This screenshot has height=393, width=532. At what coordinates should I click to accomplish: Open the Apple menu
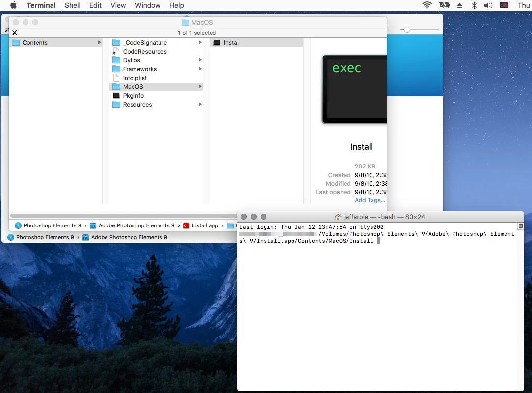click(x=13, y=5)
